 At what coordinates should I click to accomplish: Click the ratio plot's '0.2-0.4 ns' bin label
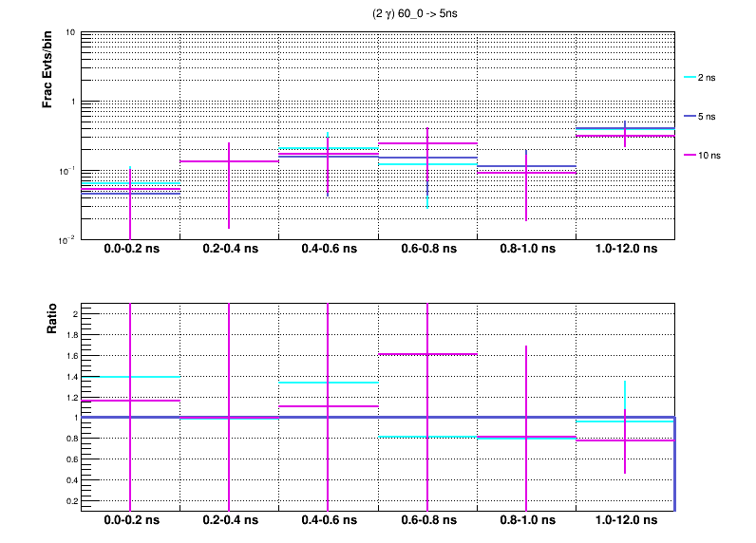(x=229, y=521)
